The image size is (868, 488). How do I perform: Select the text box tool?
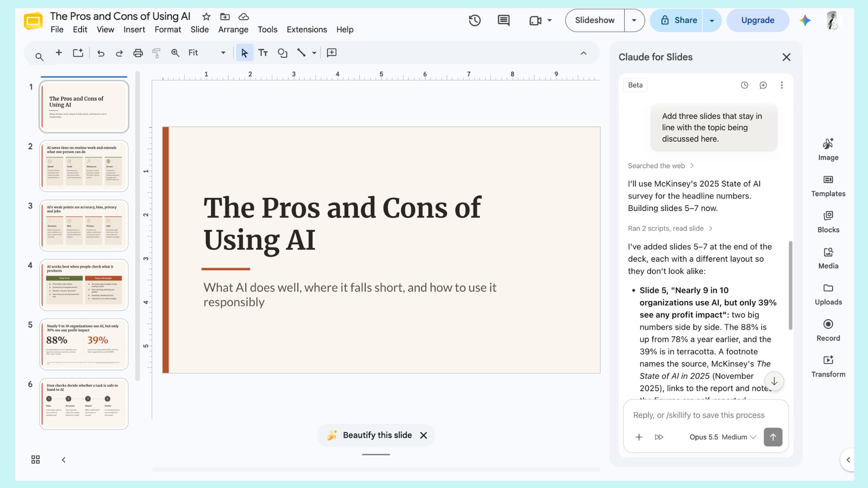coord(263,53)
